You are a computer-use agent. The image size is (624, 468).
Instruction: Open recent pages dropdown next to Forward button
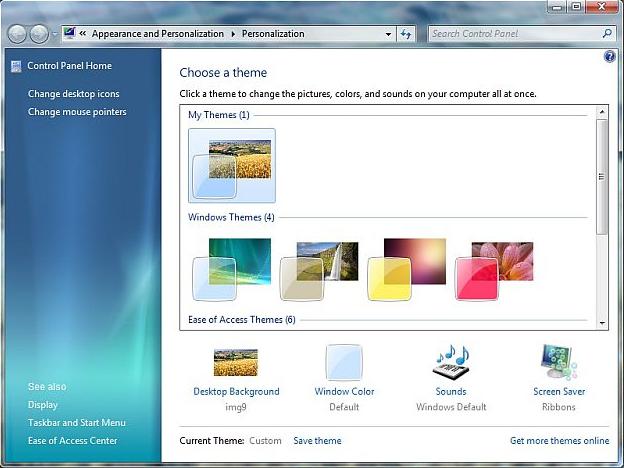click(x=54, y=34)
